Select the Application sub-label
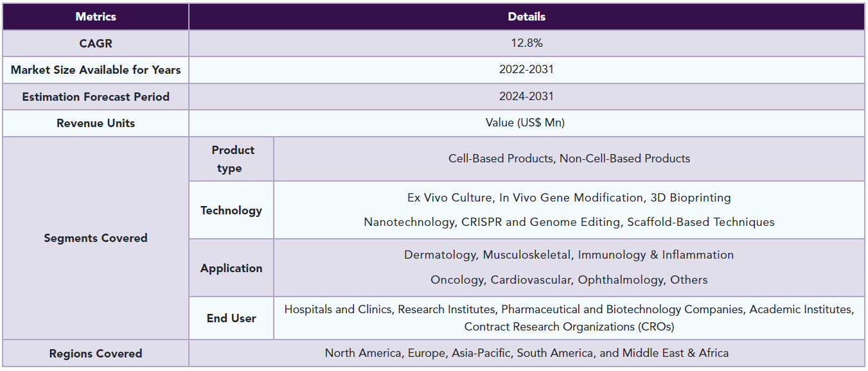 click(x=231, y=268)
